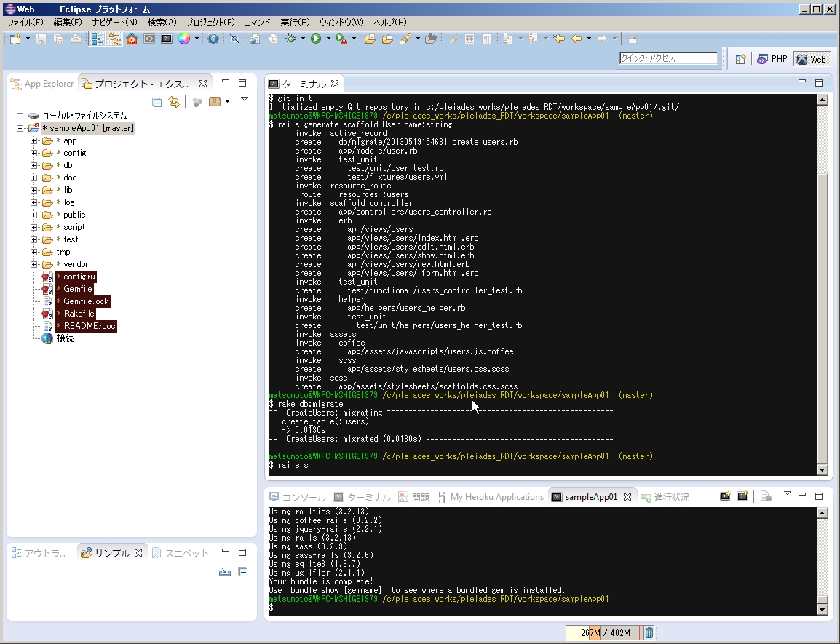Open the ファイル(F) menu

click(25, 23)
